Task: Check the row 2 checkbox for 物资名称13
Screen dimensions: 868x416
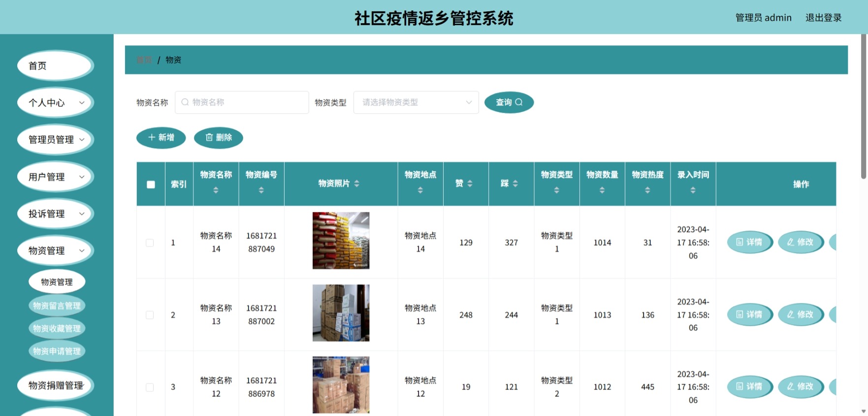Action: pos(150,315)
